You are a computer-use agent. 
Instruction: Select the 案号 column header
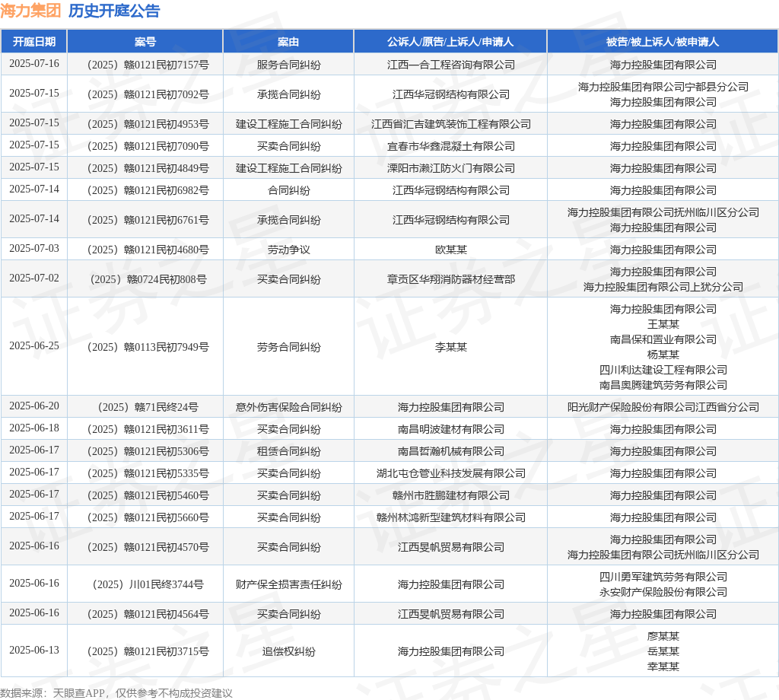coord(145,42)
